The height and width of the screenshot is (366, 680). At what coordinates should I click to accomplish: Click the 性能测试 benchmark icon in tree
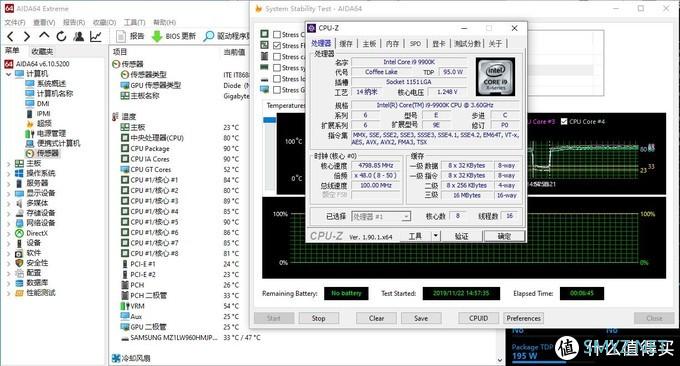[x=19, y=293]
